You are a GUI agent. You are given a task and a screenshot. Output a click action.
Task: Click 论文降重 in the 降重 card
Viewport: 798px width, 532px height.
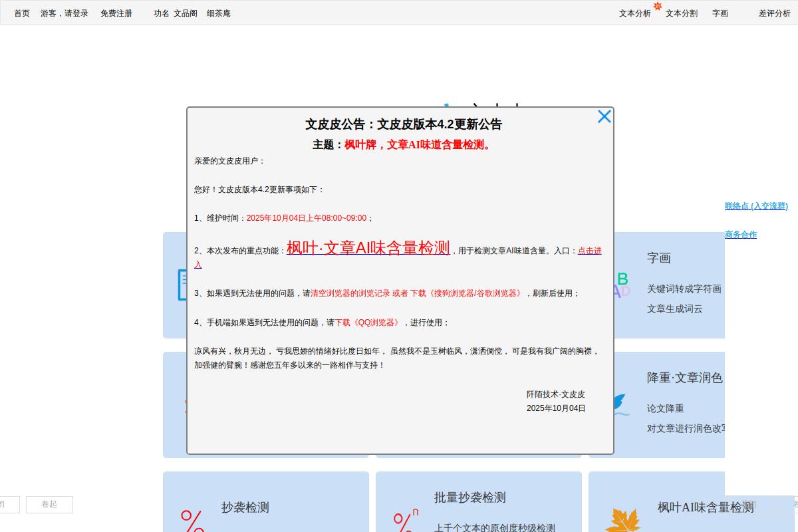pos(666,408)
